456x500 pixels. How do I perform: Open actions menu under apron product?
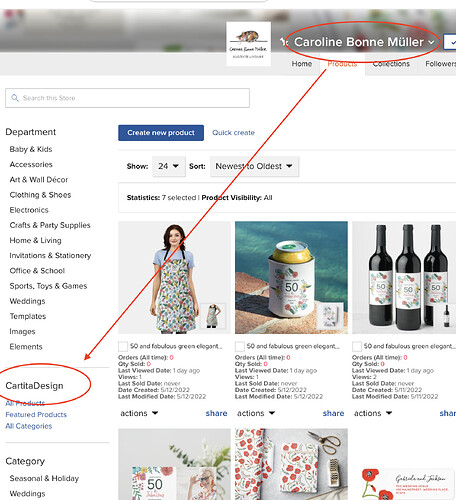tap(139, 413)
